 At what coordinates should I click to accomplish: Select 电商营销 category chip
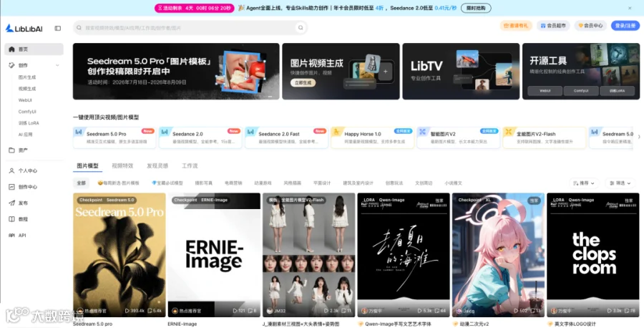[233, 183]
